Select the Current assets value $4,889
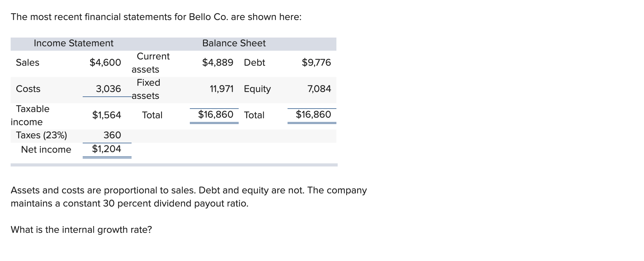 218,63
